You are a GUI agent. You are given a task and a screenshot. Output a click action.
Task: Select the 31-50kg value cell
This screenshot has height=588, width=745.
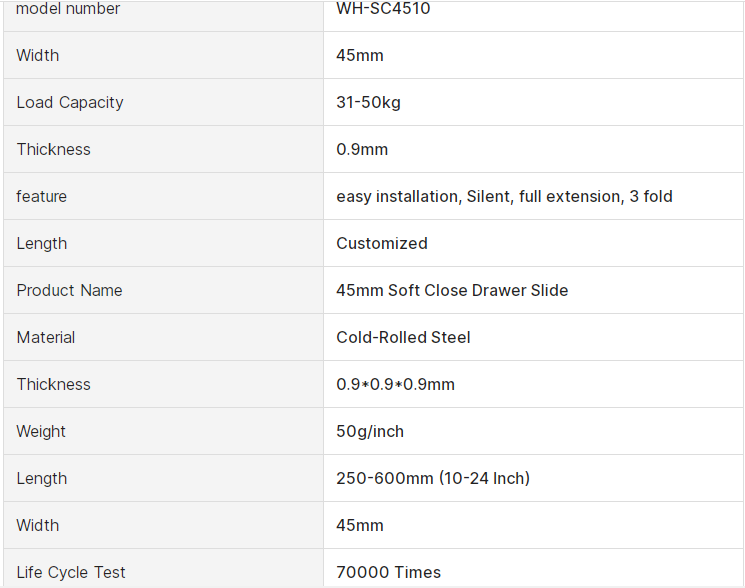pos(368,102)
